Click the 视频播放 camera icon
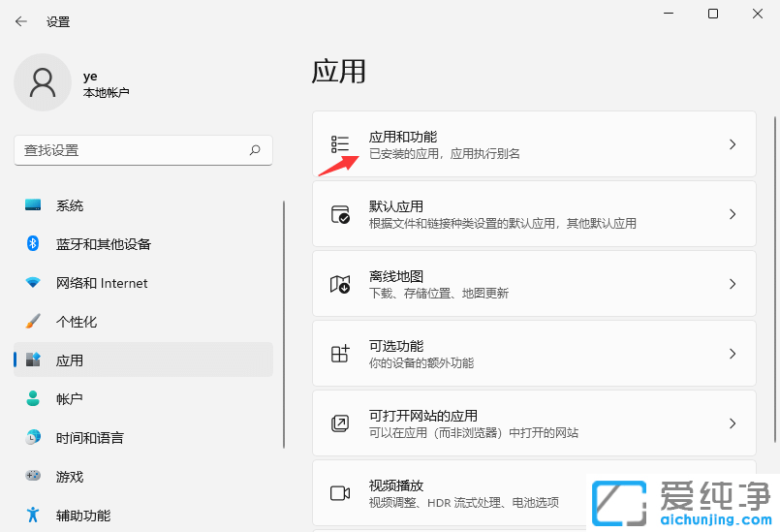Viewport: 780px width, 532px height. 340,493
